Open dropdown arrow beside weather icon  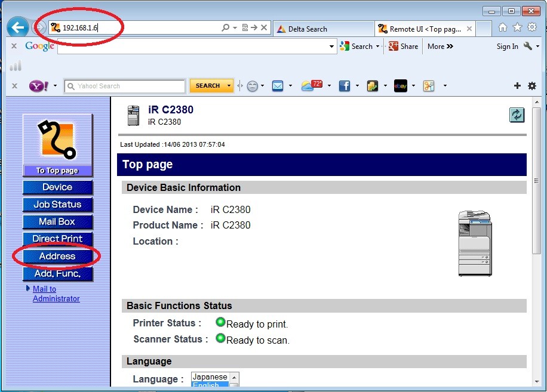[x=329, y=86]
